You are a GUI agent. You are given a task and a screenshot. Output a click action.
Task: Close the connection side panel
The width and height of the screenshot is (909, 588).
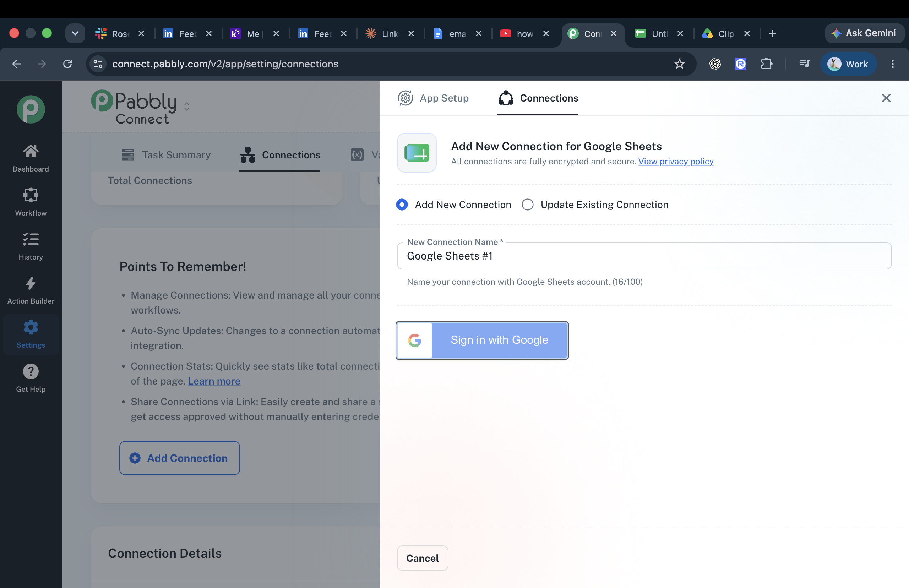tap(886, 98)
